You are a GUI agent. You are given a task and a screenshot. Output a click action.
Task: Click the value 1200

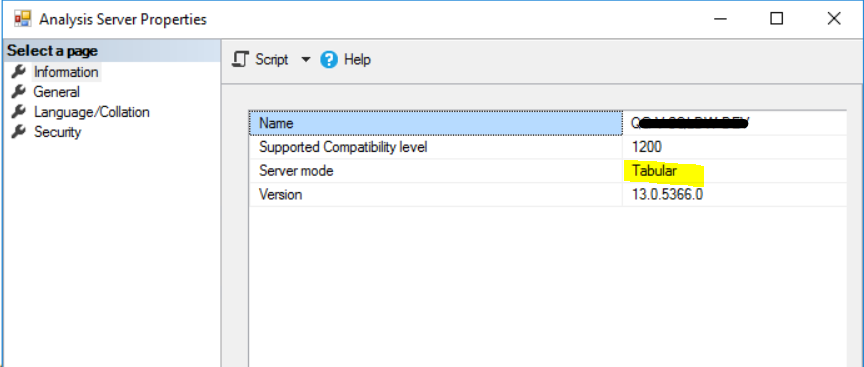(x=647, y=147)
